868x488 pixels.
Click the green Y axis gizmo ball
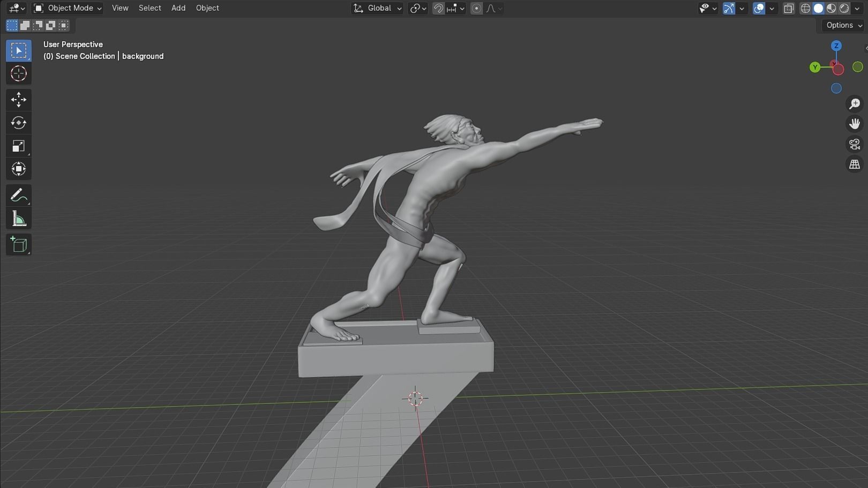pyautogui.click(x=815, y=67)
